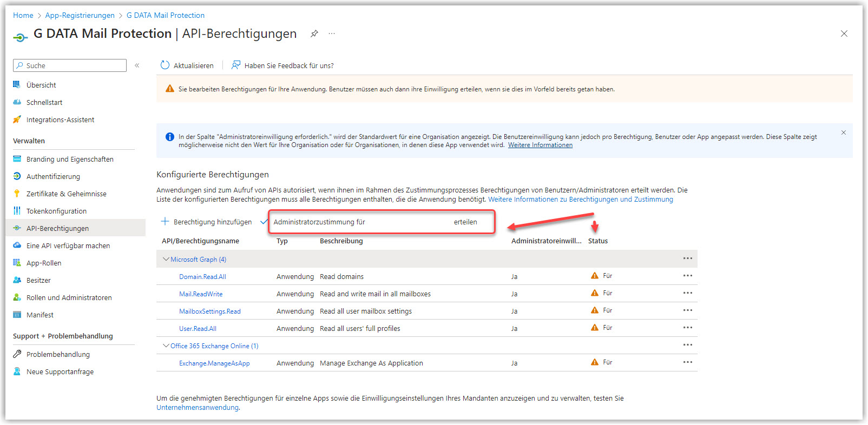This screenshot has height=425, width=868.
Task: Click the feedback person icon
Action: (236, 65)
